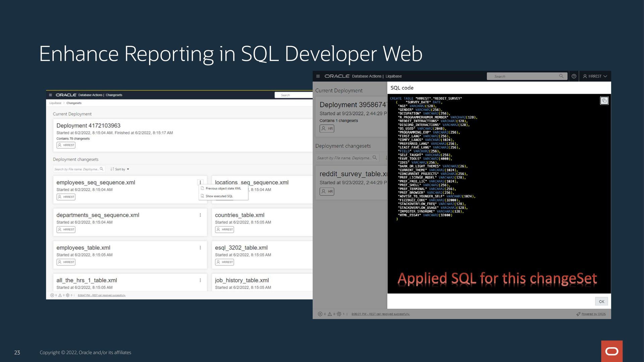The height and width of the screenshot is (362, 644).
Task: Open the kebab menu on all_the_hrs_1_table.xml
Action: 201,280
